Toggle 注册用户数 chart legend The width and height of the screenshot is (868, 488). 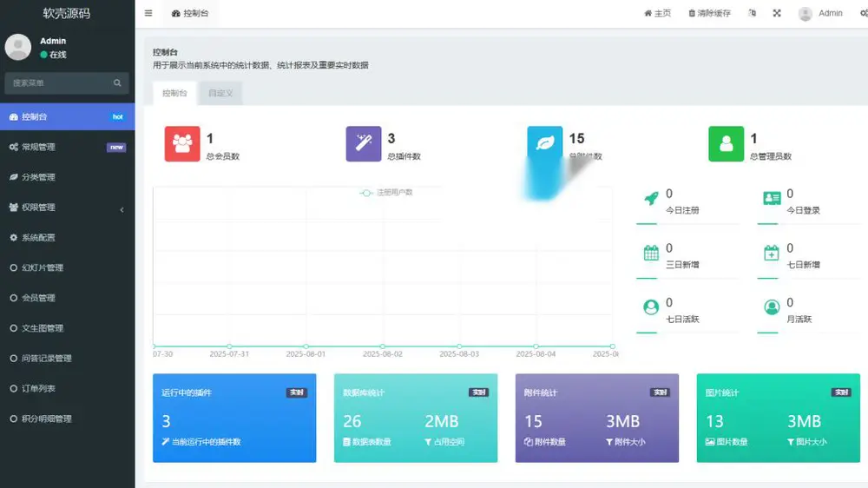click(x=386, y=193)
